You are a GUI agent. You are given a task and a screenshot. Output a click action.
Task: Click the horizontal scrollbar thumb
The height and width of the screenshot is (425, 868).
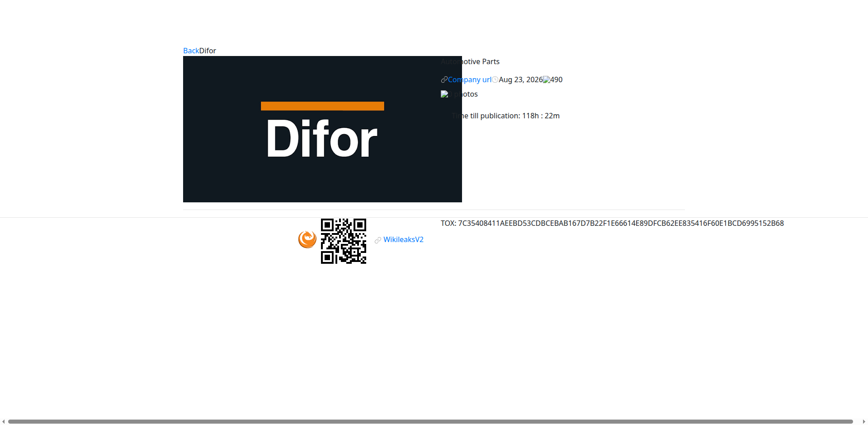[x=430, y=421]
